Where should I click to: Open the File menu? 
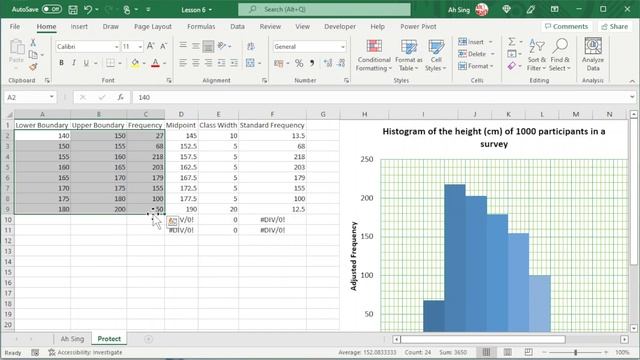[x=15, y=27]
